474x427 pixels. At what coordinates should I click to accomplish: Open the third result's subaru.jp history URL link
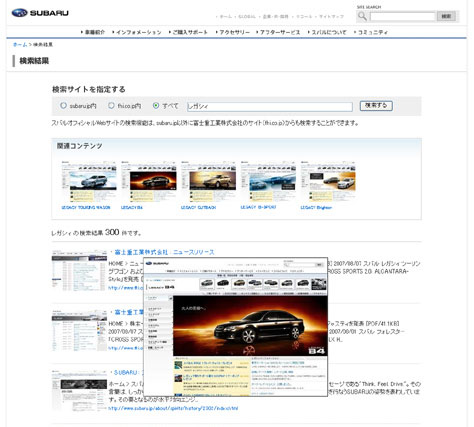pyautogui.click(x=173, y=408)
